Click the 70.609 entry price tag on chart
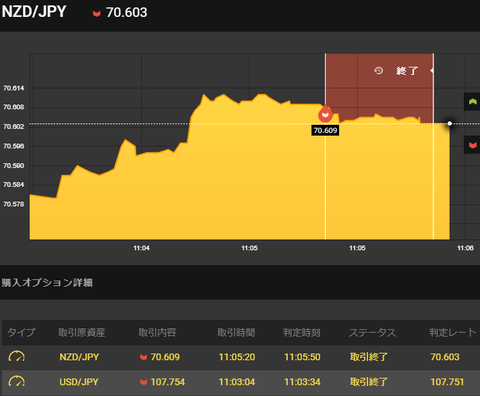 (325, 130)
